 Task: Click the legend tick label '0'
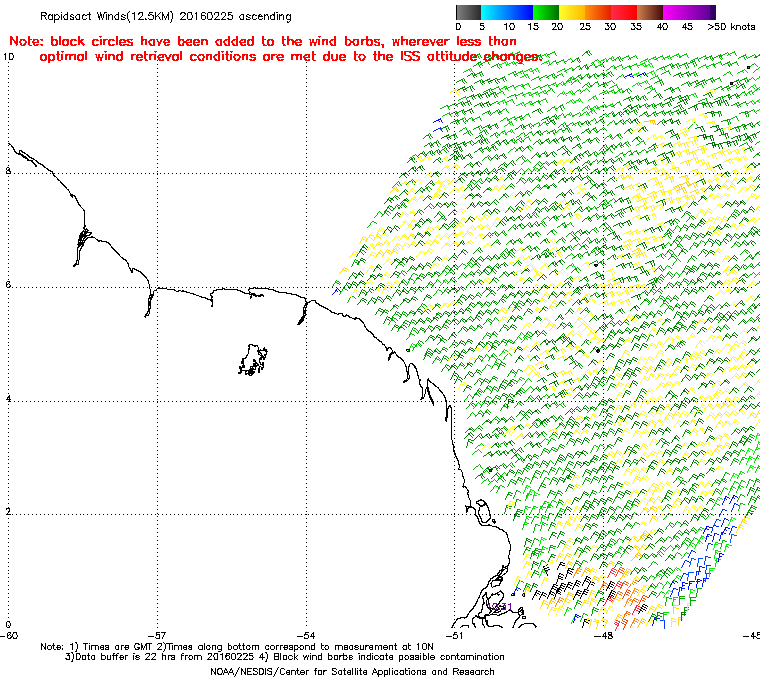(x=459, y=27)
